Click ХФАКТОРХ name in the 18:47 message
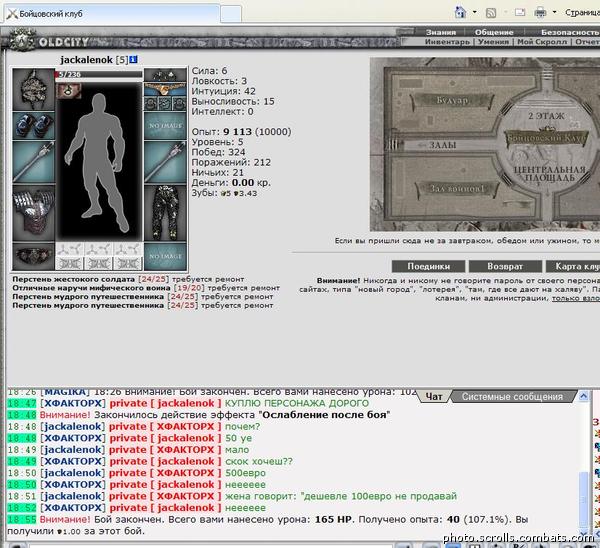 click(x=73, y=403)
